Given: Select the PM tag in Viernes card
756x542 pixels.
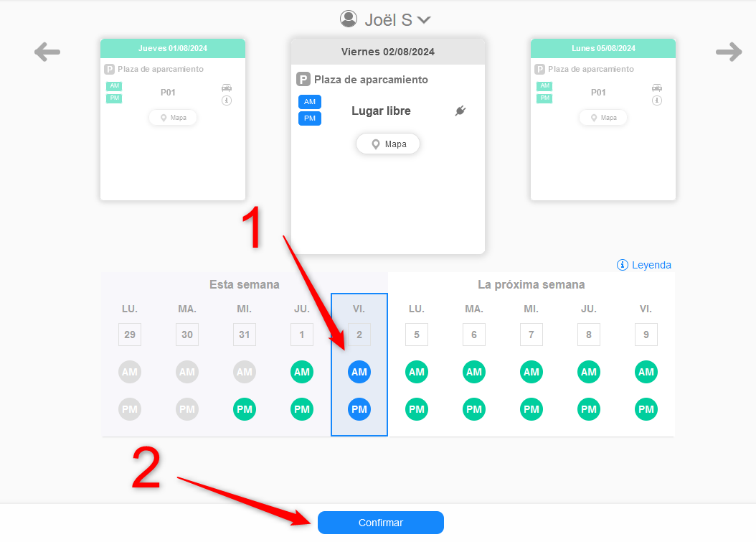Looking at the screenshot, I should (x=310, y=118).
